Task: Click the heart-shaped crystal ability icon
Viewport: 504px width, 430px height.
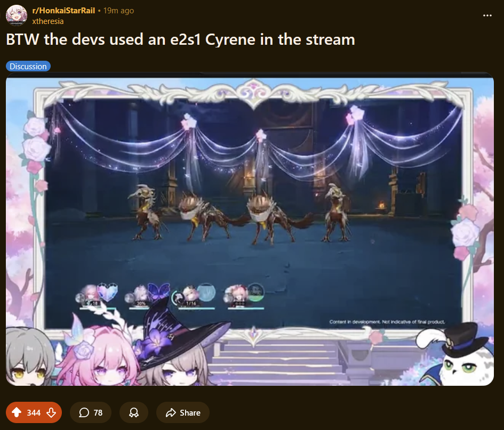Action: coord(108,292)
